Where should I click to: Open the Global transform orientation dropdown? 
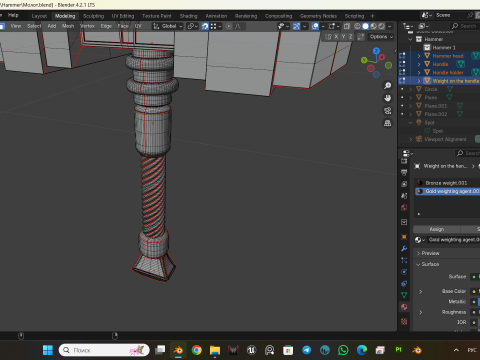168,26
